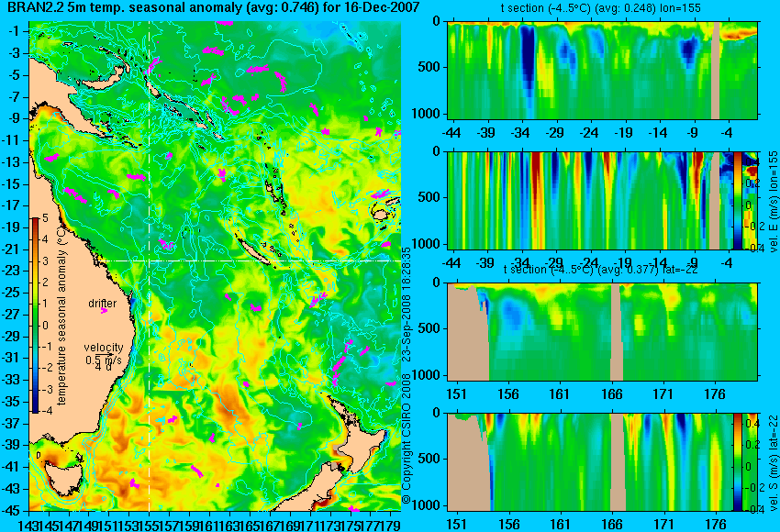Click the '1000' depth label of the vel. S section
This screenshot has height=532, width=780.
point(425,505)
